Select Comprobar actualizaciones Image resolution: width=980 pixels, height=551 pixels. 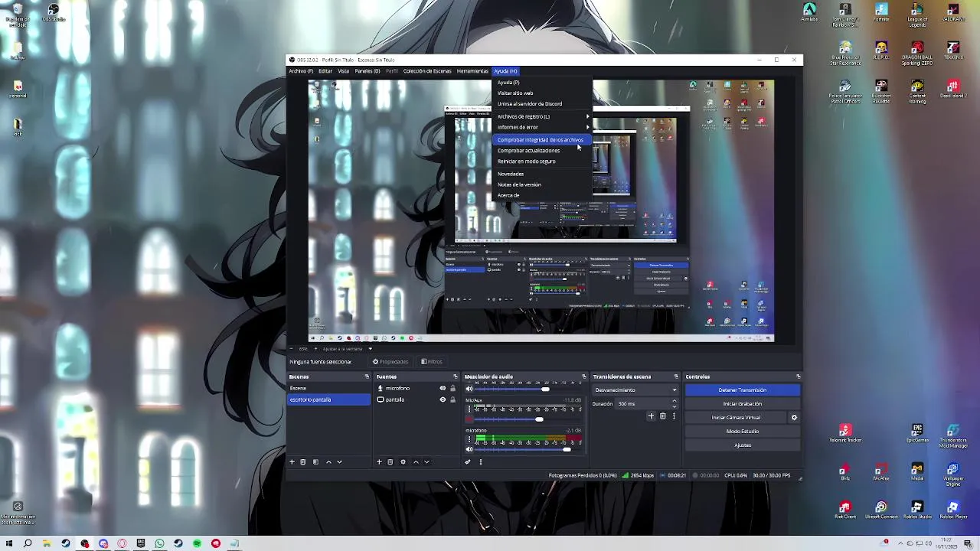click(542, 151)
